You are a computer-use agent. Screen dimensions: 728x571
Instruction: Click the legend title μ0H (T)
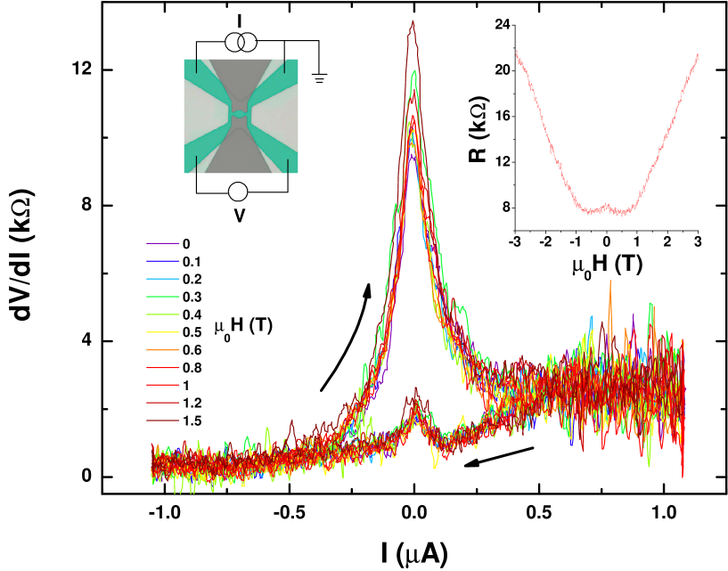tap(243, 327)
